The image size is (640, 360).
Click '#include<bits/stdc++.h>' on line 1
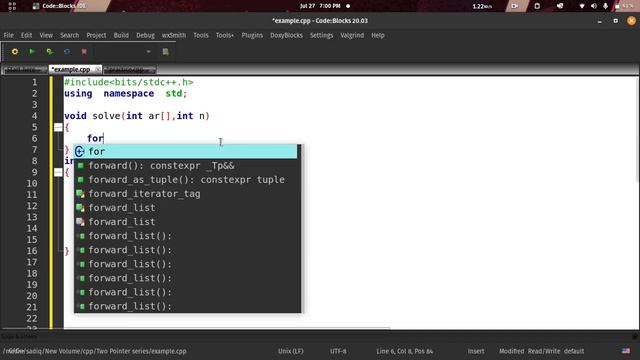pos(129,82)
